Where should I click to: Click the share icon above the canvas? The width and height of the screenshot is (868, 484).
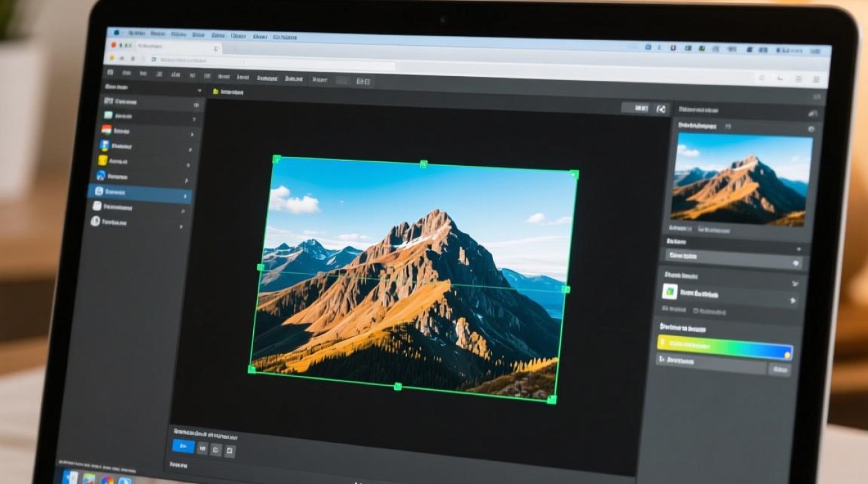click(x=661, y=109)
